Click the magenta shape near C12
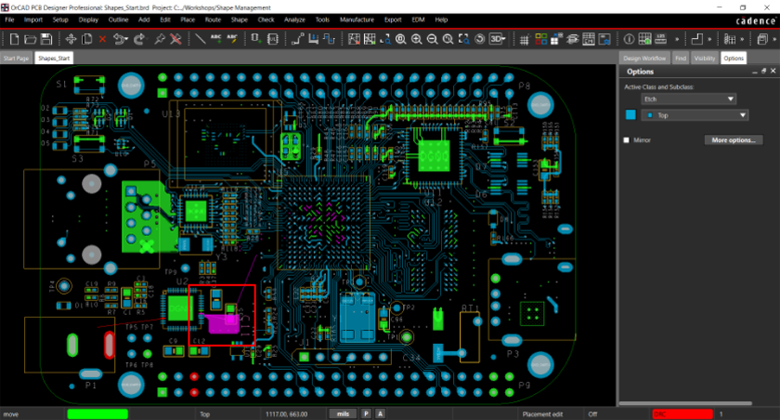 (223, 323)
